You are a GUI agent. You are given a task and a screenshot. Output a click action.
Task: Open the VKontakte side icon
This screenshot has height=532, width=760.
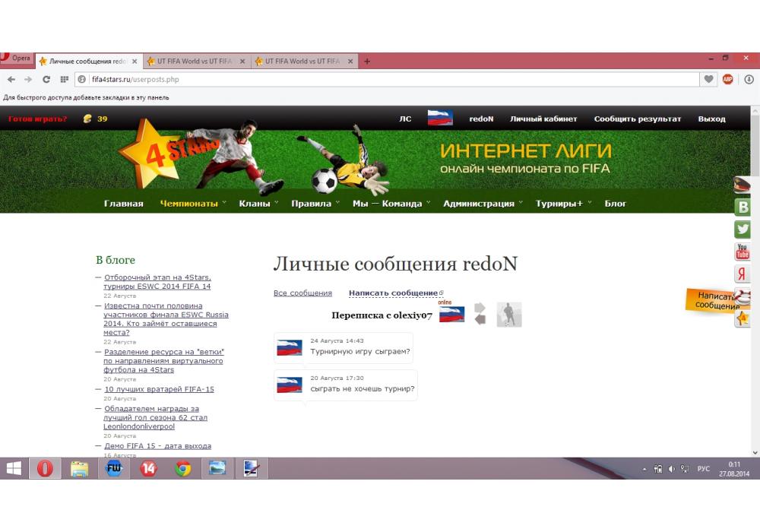pos(743,207)
